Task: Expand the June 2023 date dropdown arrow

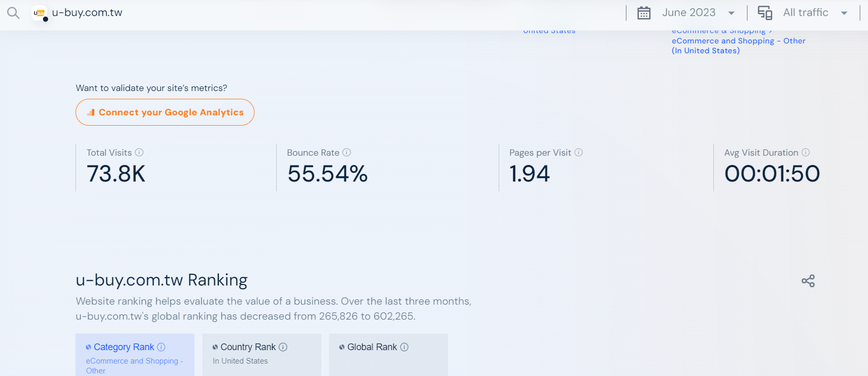Action: 731,13
